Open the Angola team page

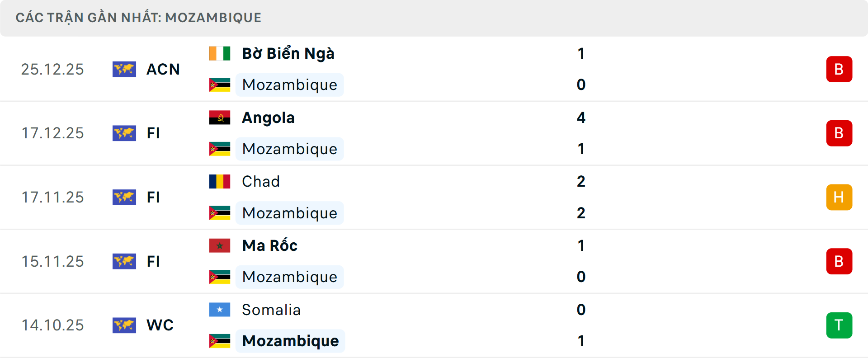point(268,118)
